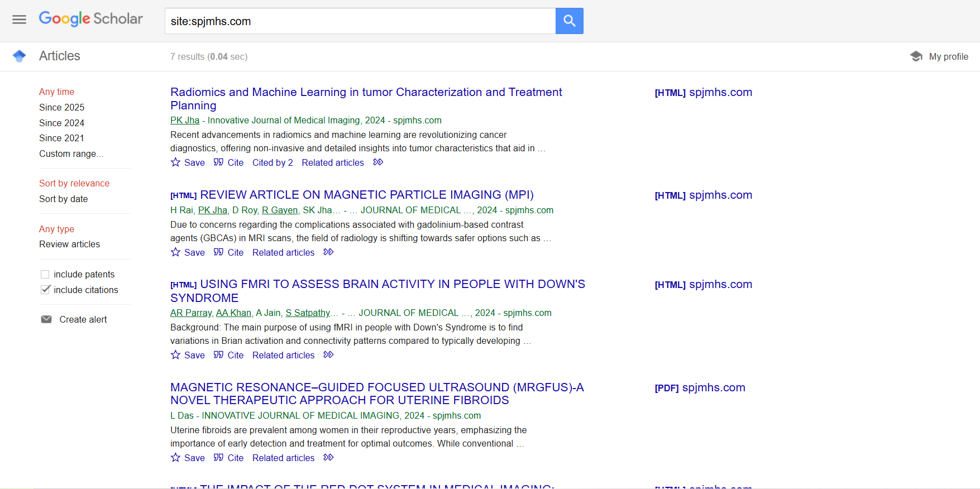The height and width of the screenshot is (489, 980).
Task: Open PK Jha profile in Magnetic Particle Imaging authors
Action: (213, 210)
